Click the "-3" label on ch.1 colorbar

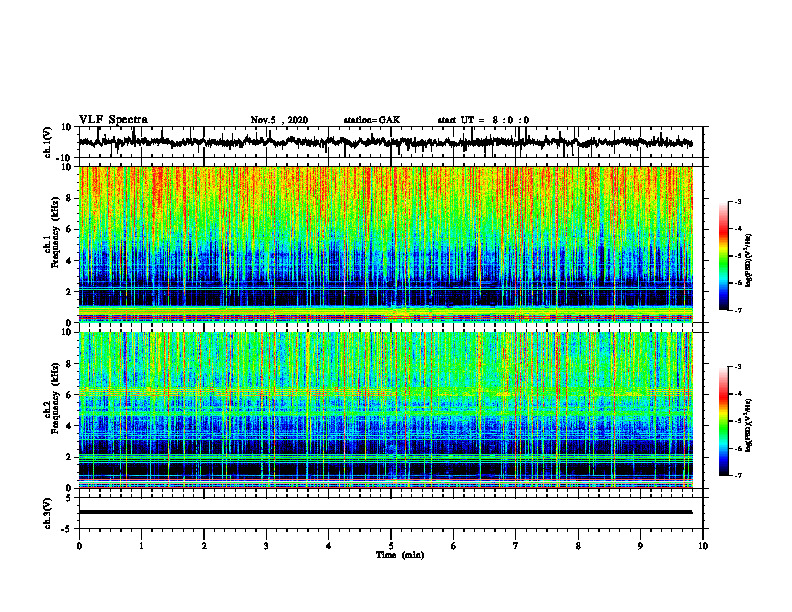pyautogui.click(x=737, y=202)
